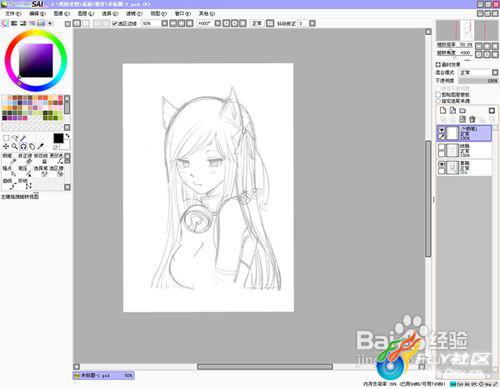
Task: Open the 图层 Layer menu
Action: [x=86, y=14]
